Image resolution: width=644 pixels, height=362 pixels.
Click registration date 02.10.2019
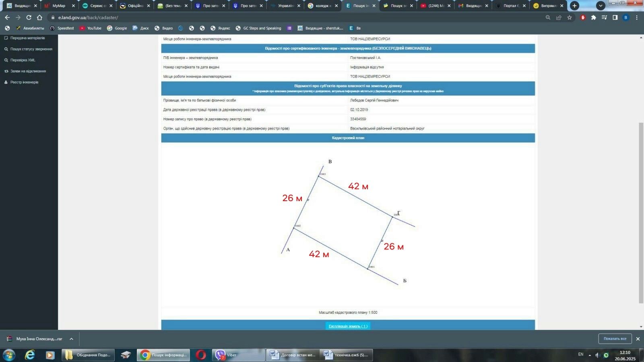(x=359, y=109)
